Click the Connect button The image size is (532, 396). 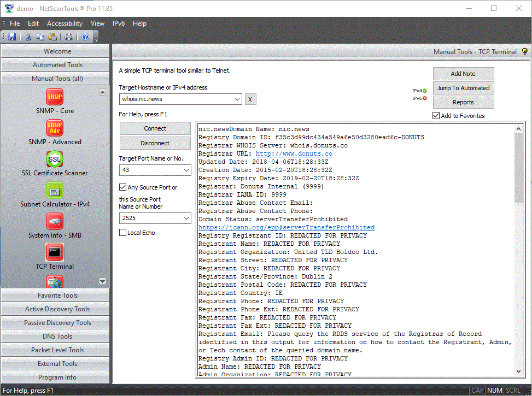click(155, 128)
